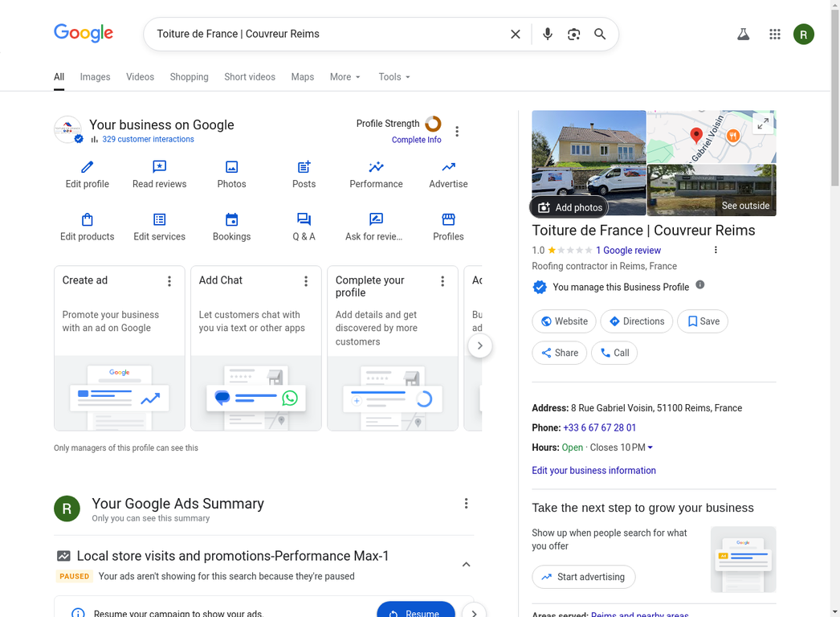Open the Google apps grid

click(774, 34)
